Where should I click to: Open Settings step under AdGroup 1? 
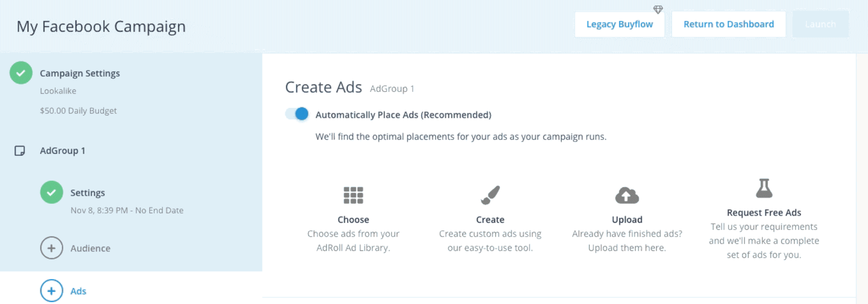point(87,193)
